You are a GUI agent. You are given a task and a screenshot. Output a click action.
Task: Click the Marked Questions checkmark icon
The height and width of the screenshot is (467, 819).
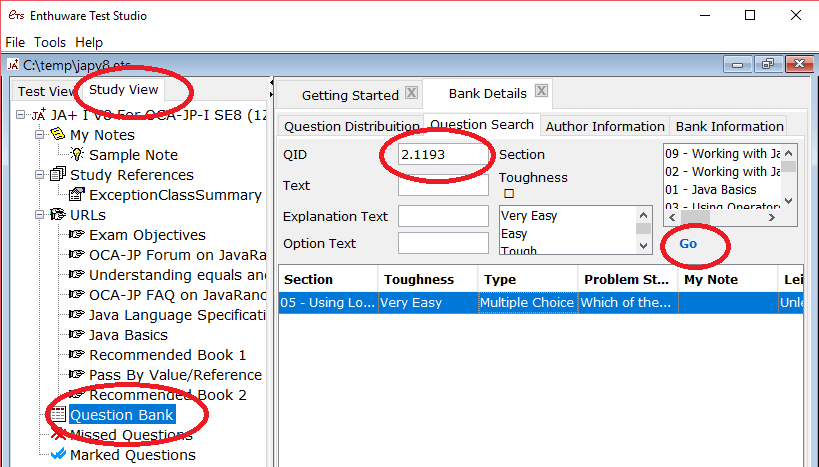point(58,455)
